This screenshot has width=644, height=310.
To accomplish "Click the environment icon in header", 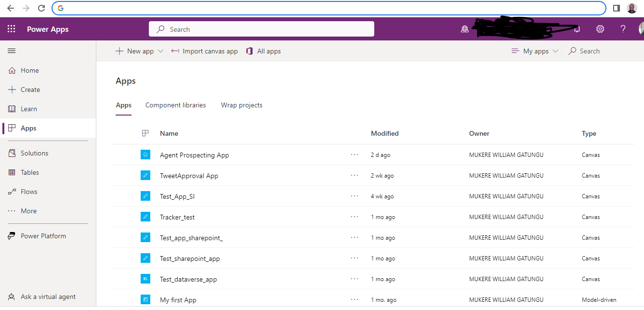I will [x=464, y=29].
